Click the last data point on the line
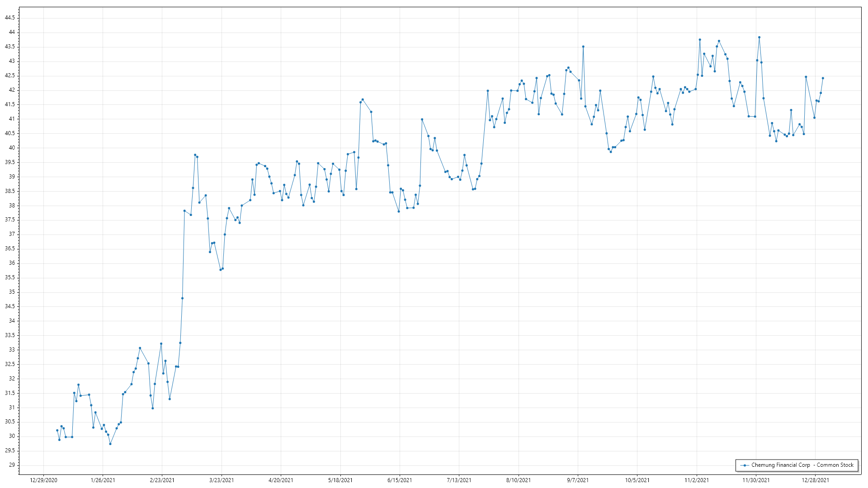Screen dimensions: 868x488 pyautogui.click(x=823, y=78)
